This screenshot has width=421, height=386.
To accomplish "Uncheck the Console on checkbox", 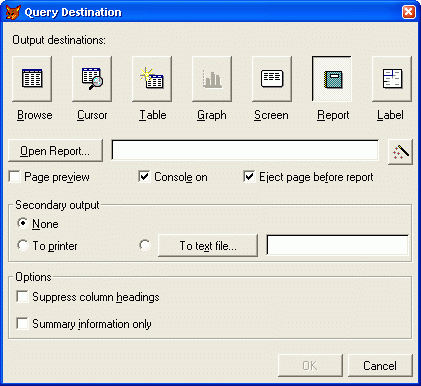I will pos(144,177).
